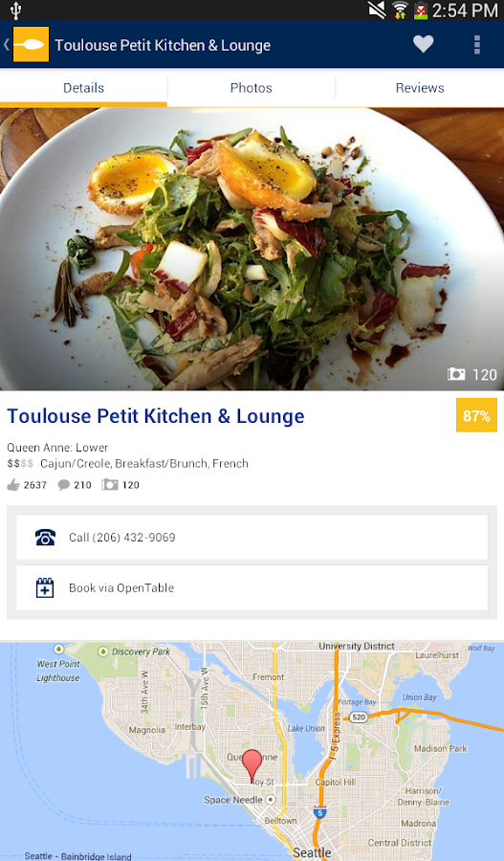Image resolution: width=504 pixels, height=861 pixels.
Task: Book via OpenTable
Action: 252,587
